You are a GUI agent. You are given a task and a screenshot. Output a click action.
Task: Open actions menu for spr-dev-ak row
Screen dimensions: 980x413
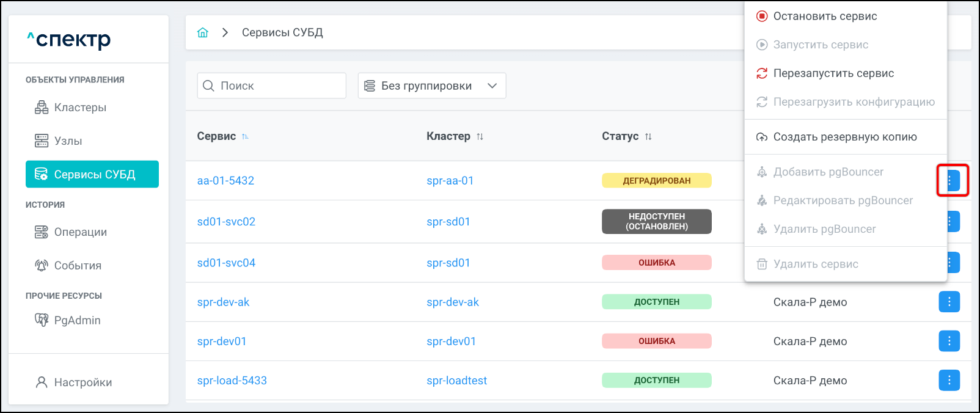coord(949,302)
